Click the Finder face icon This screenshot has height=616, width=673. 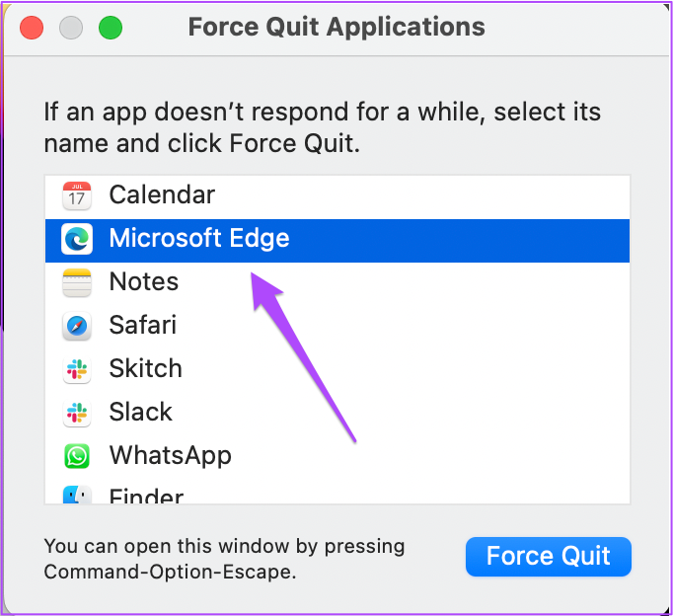(x=77, y=495)
